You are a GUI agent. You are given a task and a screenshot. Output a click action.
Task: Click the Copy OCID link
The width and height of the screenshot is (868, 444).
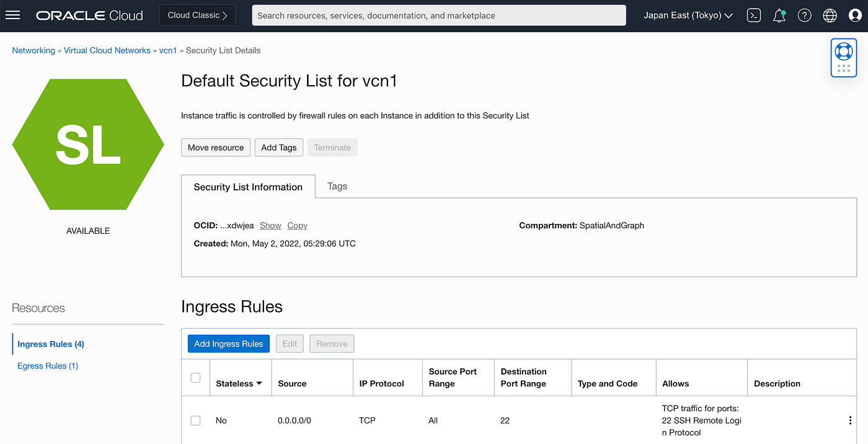pos(298,226)
